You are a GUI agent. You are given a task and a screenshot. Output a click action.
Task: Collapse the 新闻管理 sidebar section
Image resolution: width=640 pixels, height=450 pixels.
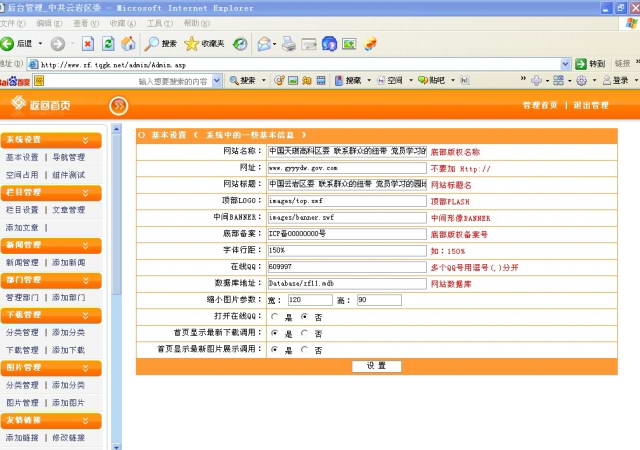point(85,245)
